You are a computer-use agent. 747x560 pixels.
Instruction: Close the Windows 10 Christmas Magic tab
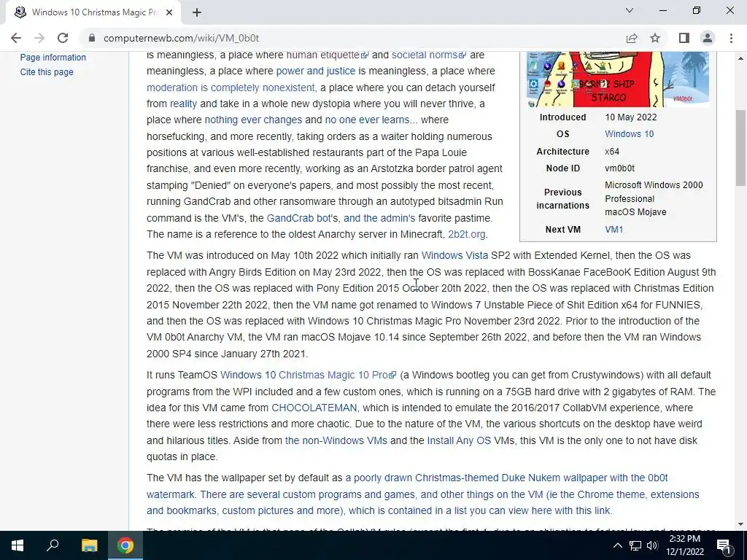169,12
